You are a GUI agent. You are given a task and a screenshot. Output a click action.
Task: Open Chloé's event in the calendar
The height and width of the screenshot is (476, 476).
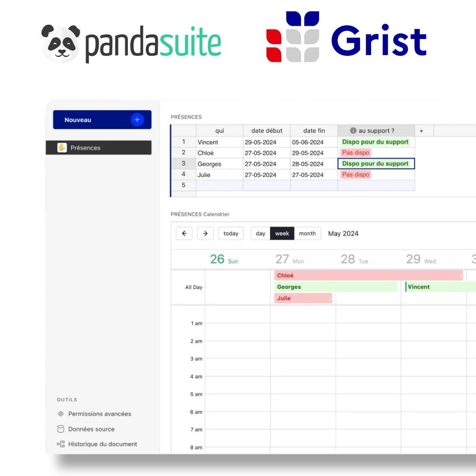[368, 275]
